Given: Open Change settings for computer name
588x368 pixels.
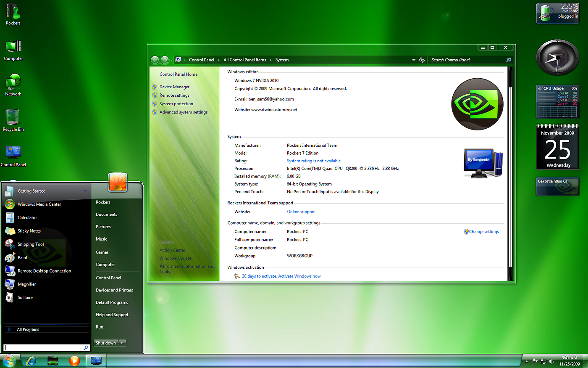Looking at the screenshot, I should [x=484, y=231].
